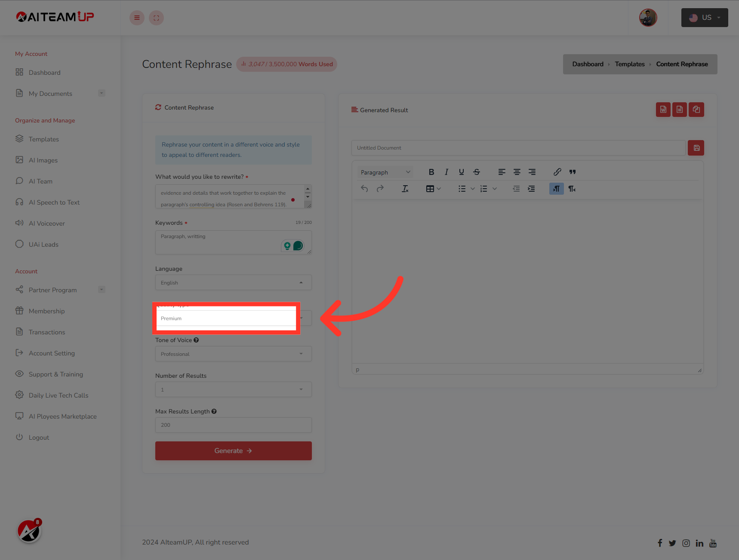The width and height of the screenshot is (739, 560).
Task: Insert a link using the link icon
Action: (557, 172)
